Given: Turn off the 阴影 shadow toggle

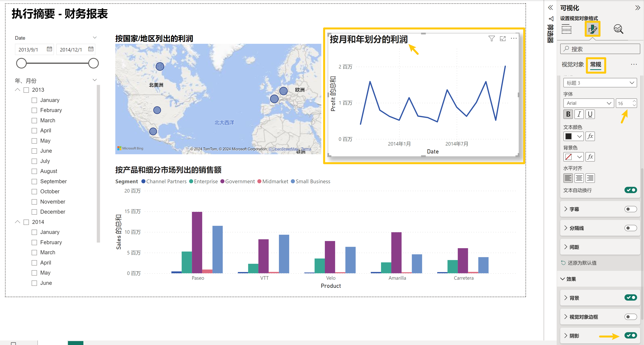Looking at the screenshot, I should click(631, 336).
